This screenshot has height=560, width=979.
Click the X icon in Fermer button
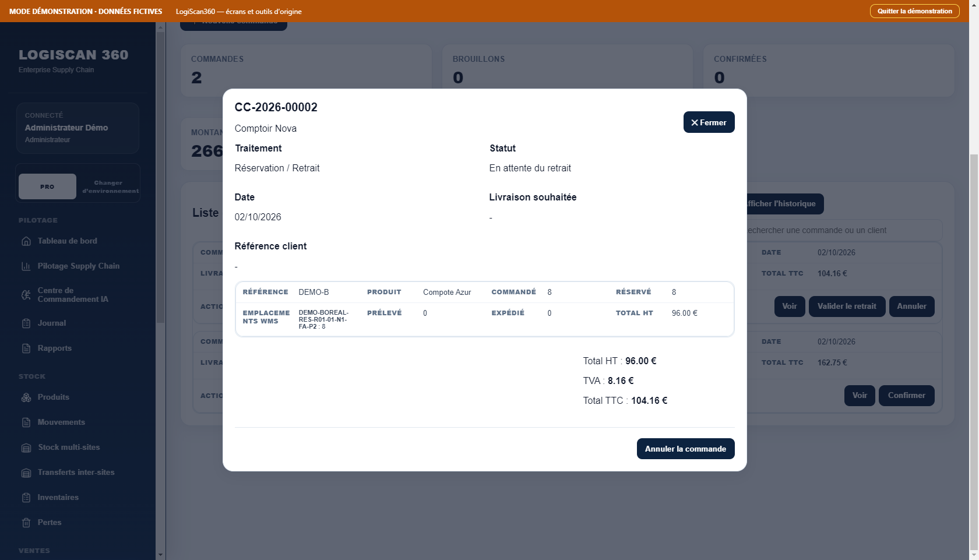695,123
